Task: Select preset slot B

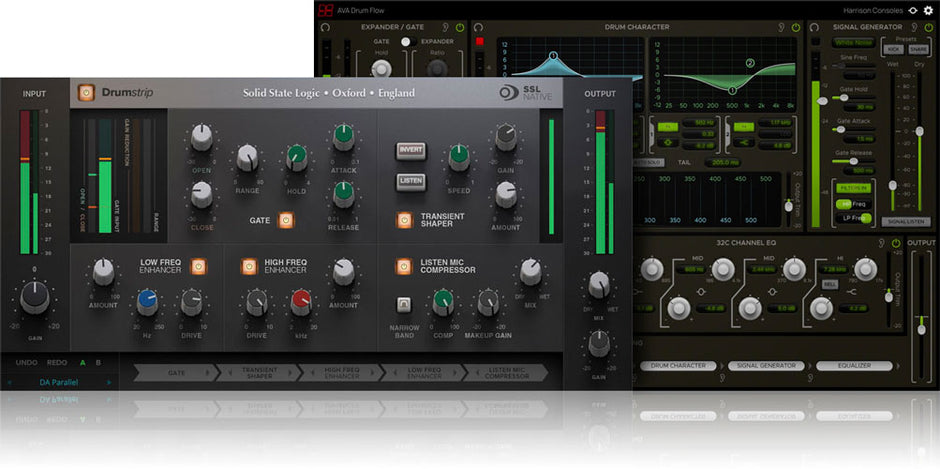Action: tap(98, 363)
